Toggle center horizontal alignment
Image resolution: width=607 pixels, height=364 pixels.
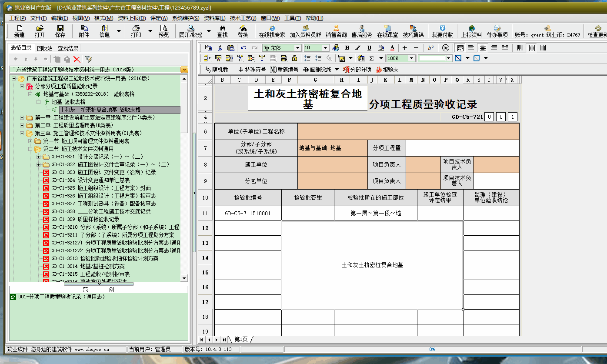[483, 48]
